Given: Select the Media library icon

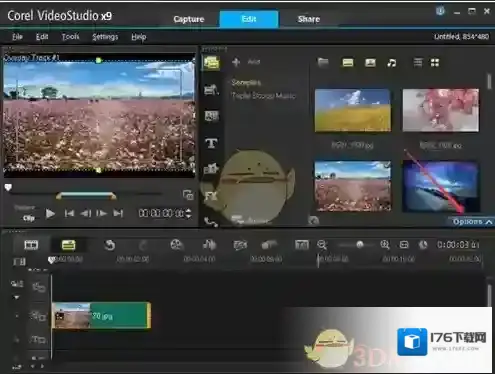Looking at the screenshot, I should point(211,63).
